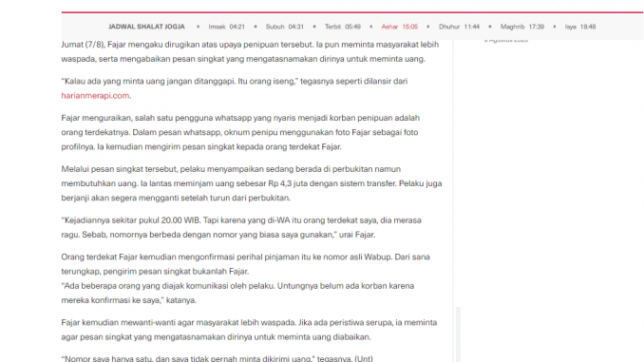Viewport: 644px width, 362px height.
Task: Click the paragraph starting "Fajar kemudian mewanti-wanti"
Action: point(249,330)
